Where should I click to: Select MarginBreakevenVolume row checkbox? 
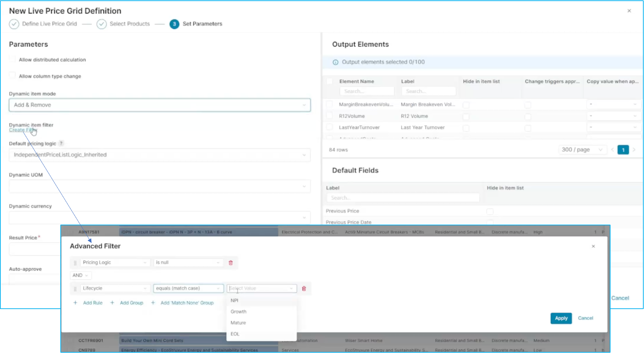[329, 104]
